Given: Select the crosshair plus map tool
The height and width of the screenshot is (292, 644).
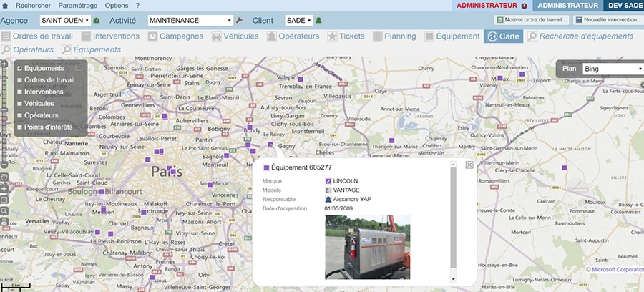Looking at the screenshot, I should click(4, 188).
